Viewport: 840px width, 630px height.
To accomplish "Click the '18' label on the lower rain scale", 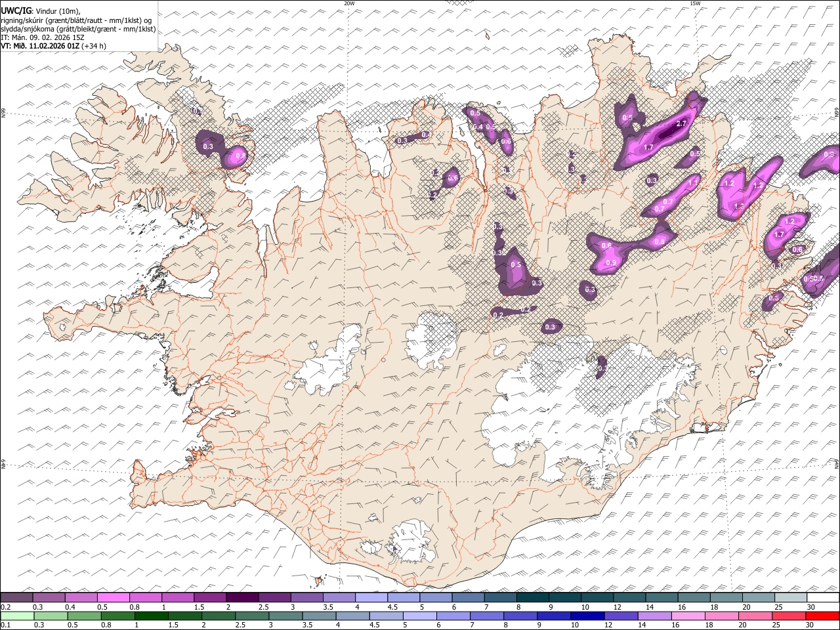I will click(708, 625).
